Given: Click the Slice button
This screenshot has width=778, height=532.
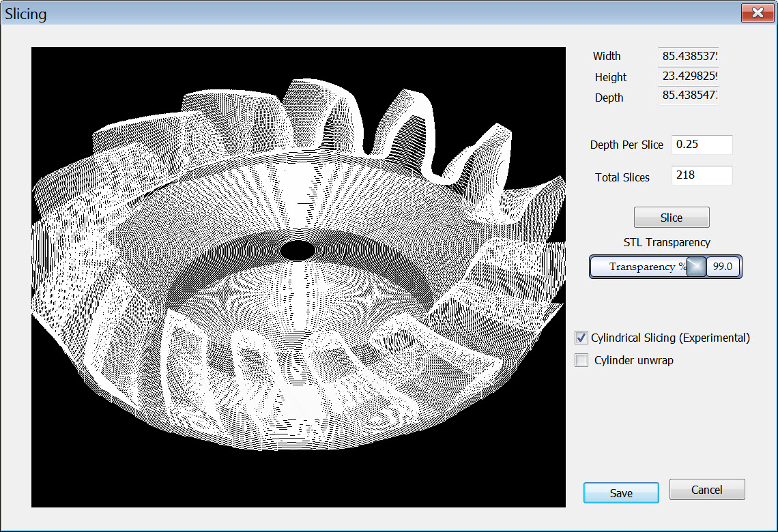Looking at the screenshot, I should [672, 218].
